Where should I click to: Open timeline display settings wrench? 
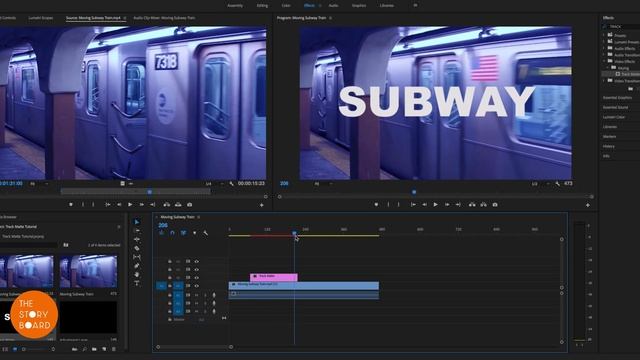pyautogui.click(x=205, y=233)
